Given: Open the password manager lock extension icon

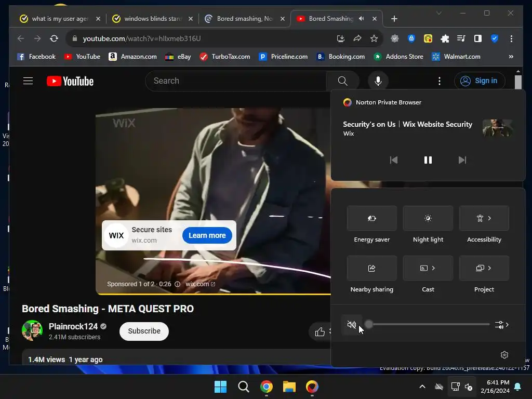Looking at the screenshot, I should 411,38.
